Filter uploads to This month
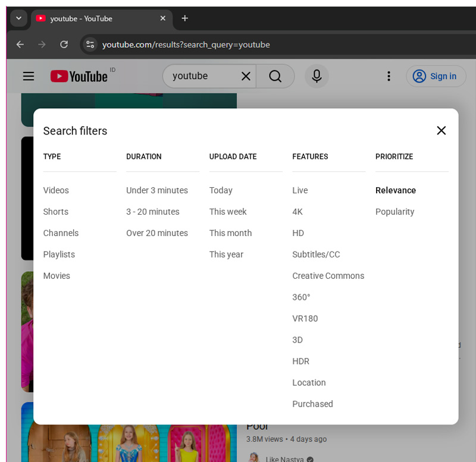The width and height of the screenshot is (476, 462). tap(230, 233)
